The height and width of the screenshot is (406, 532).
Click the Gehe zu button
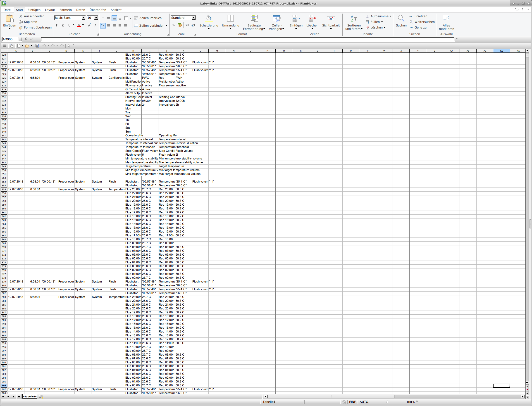418,28
